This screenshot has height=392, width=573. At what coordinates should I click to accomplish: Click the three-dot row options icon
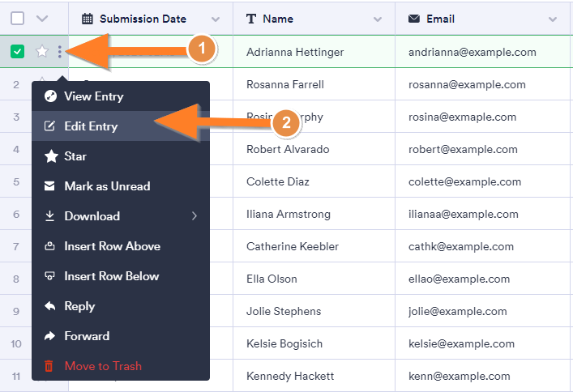click(60, 52)
